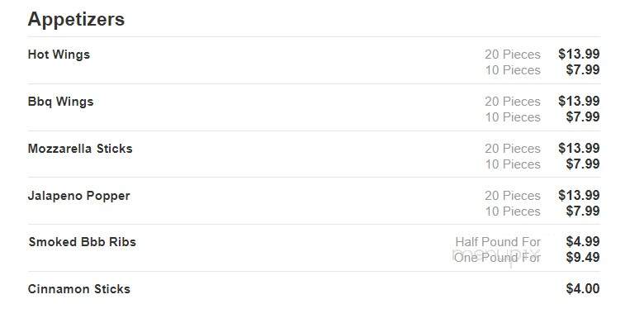The width and height of the screenshot is (644, 323).
Task: Choose Jalapeno Popper 10 Pieces option
Action: pyautogui.click(x=513, y=211)
